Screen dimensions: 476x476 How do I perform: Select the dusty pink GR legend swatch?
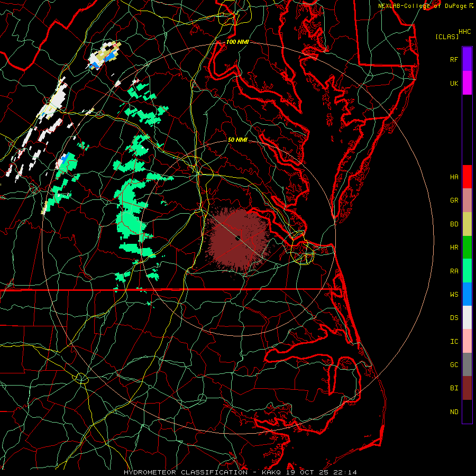tap(467, 200)
